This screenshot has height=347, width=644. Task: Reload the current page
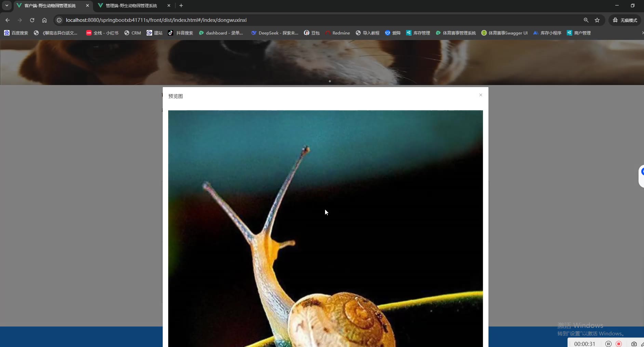pos(32,20)
